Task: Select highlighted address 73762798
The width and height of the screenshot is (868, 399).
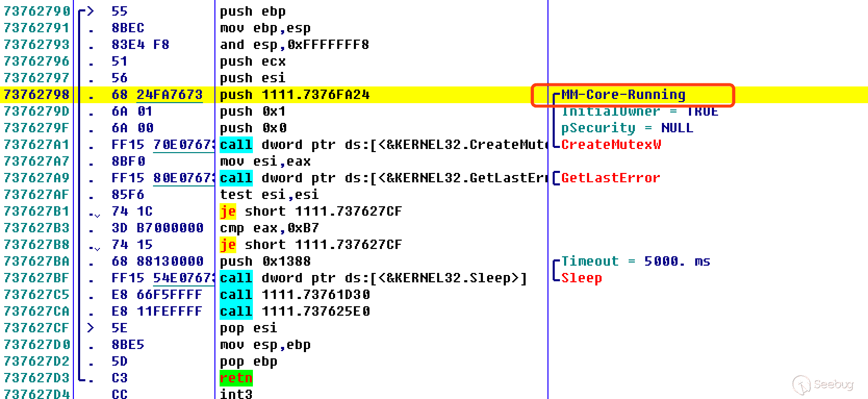Action: pos(37,94)
